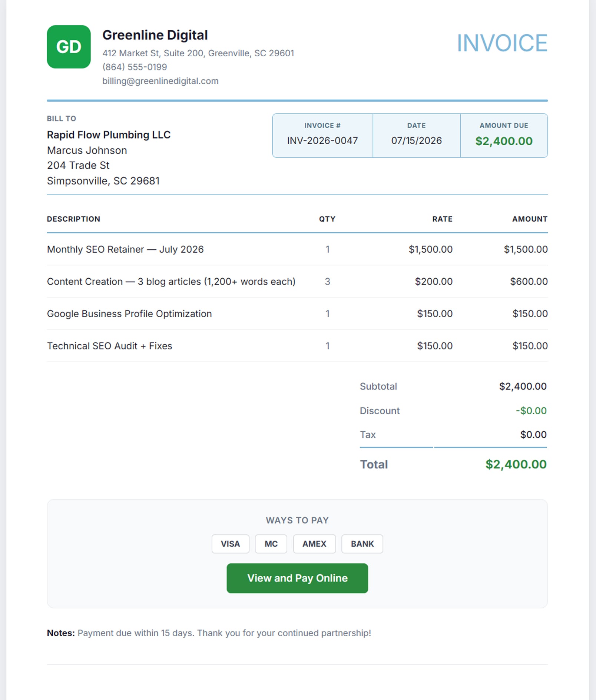Click the DESCRIPTION column header

[x=73, y=219]
